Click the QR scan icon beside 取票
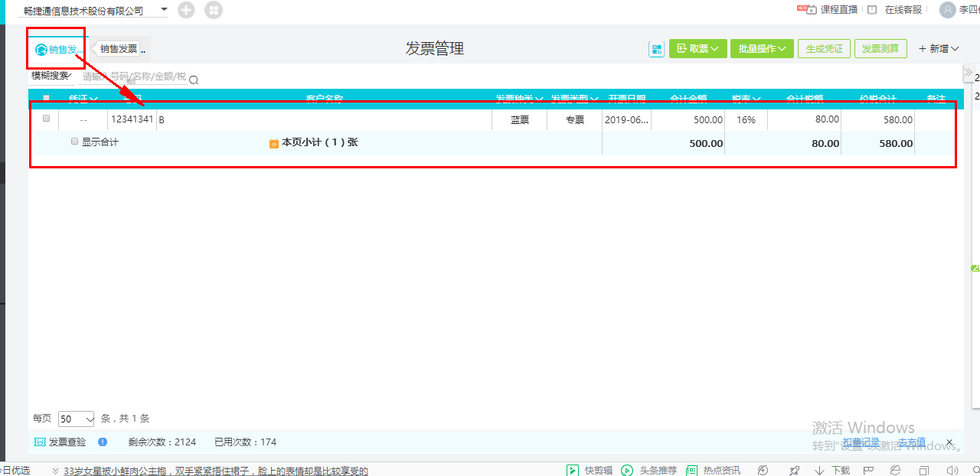 [656, 49]
